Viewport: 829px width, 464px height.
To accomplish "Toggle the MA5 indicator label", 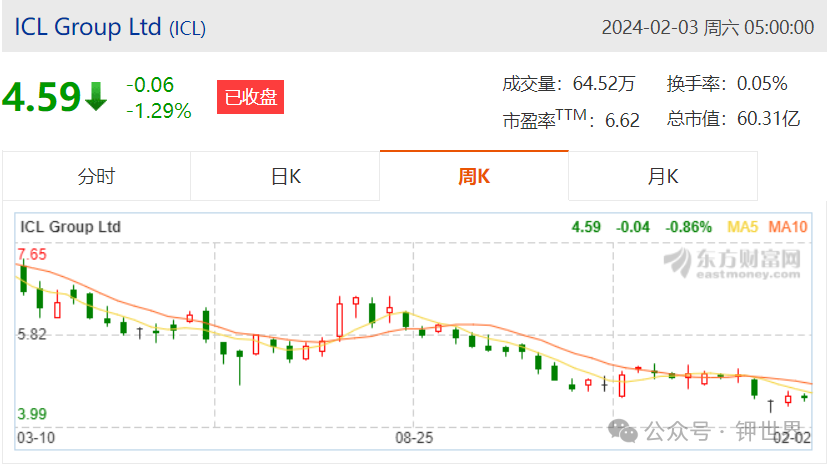I will click(742, 227).
